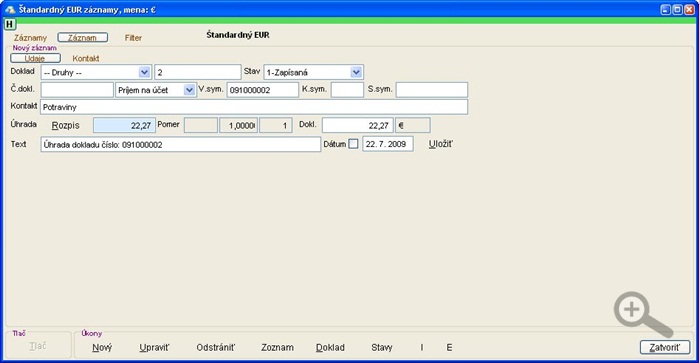Click the Zatvoriť button
699x363 pixels.
tap(665, 347)
